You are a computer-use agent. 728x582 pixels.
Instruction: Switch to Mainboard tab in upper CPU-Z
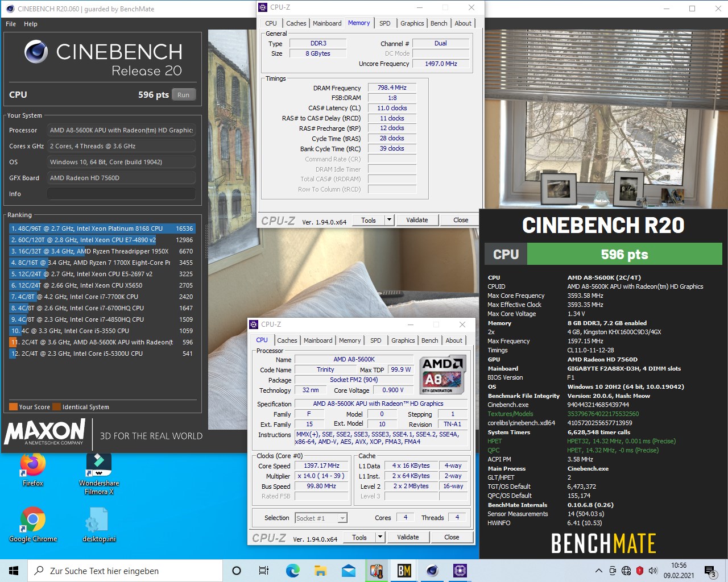pos(327,23)
